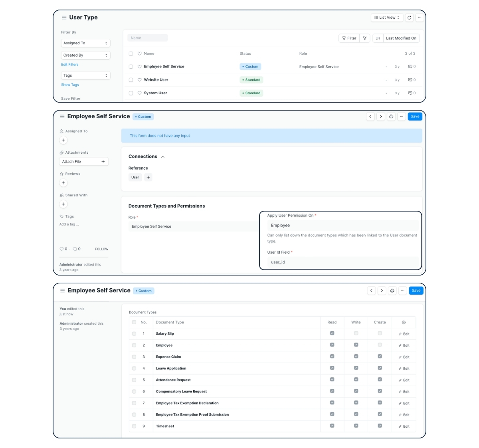The image size is (479, 448).
Task: Click the Edit Filters link
Action: (70, 65)
